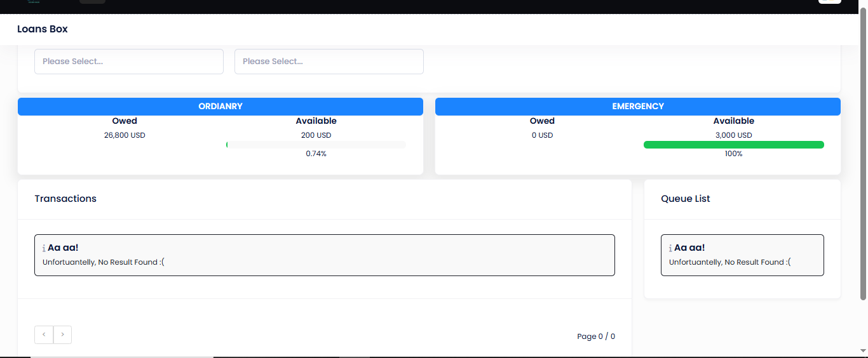Click the page vertical scrollbar thumb
The image size is (868, 358).
pos(864,152)
